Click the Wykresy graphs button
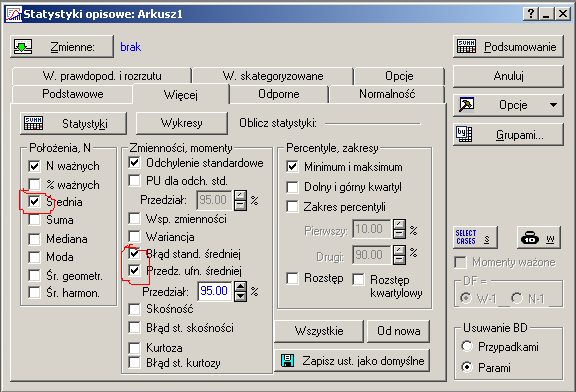Viewport: 576px width, 392px height. (x=182, y=123)
